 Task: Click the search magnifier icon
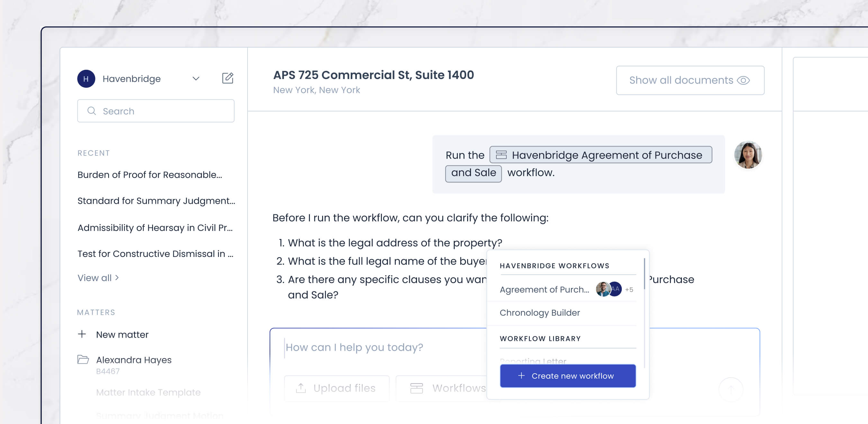coord(92,111)
